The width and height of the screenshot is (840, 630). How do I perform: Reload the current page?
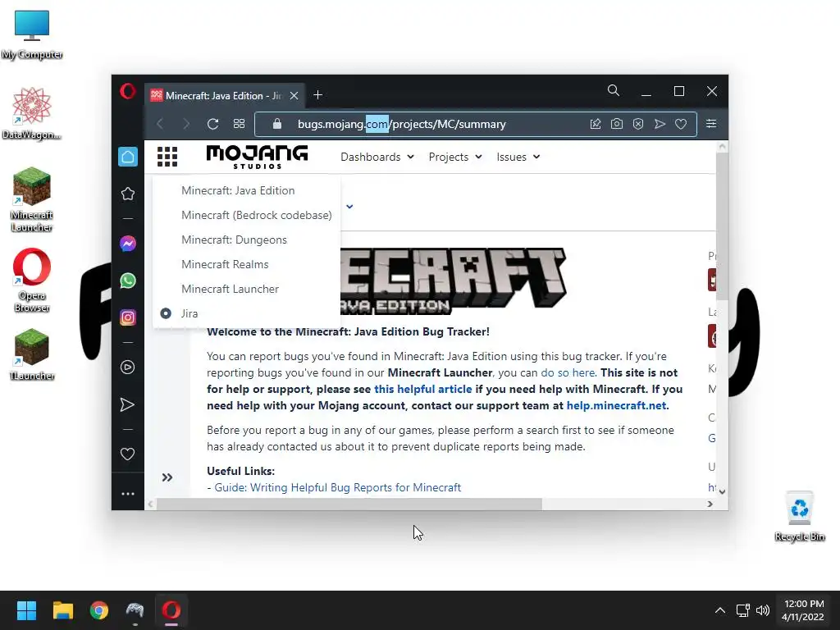pos(212,124)
